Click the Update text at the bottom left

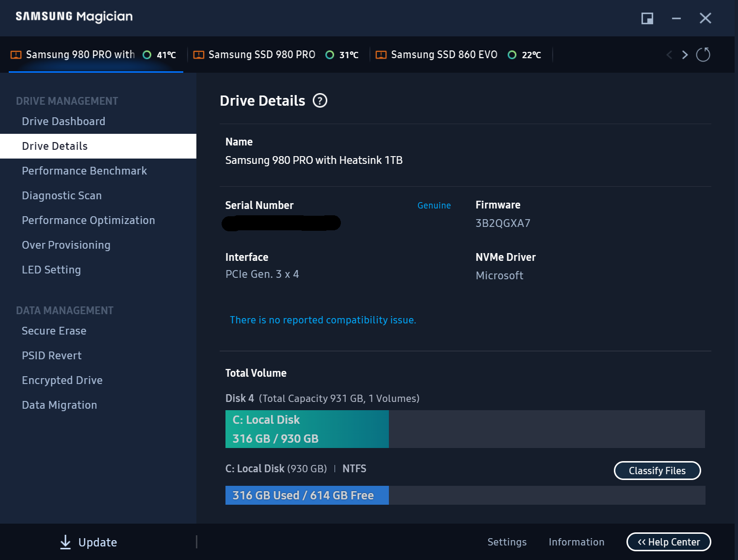(x=97, y=543)
